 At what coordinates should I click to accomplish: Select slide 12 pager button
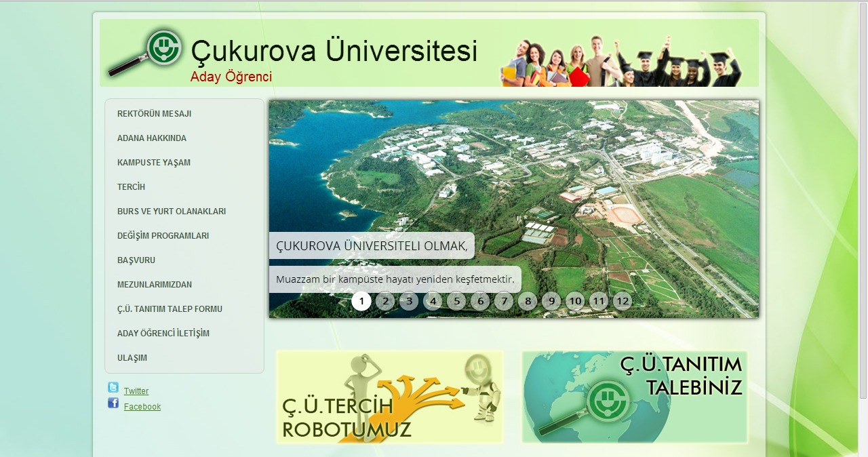click(623, 301)
